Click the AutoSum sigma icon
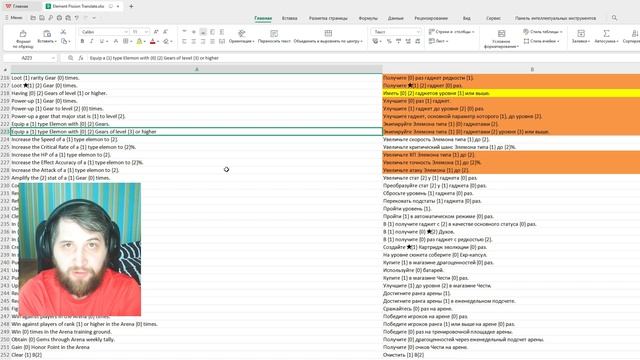 (607, 33)
